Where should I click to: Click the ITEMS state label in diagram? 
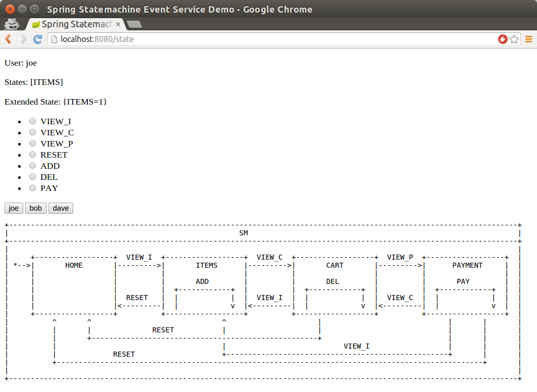pyautogui.click(x=207, y=265)
